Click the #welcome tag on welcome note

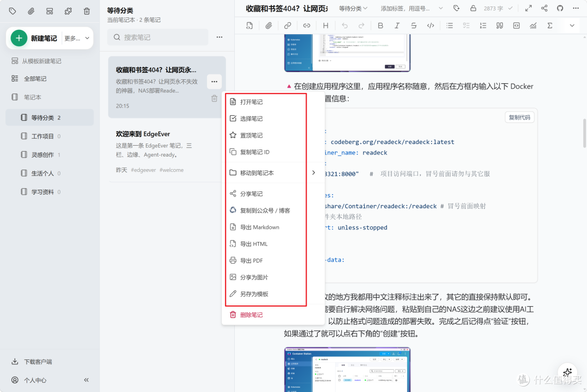coord(171,170)
